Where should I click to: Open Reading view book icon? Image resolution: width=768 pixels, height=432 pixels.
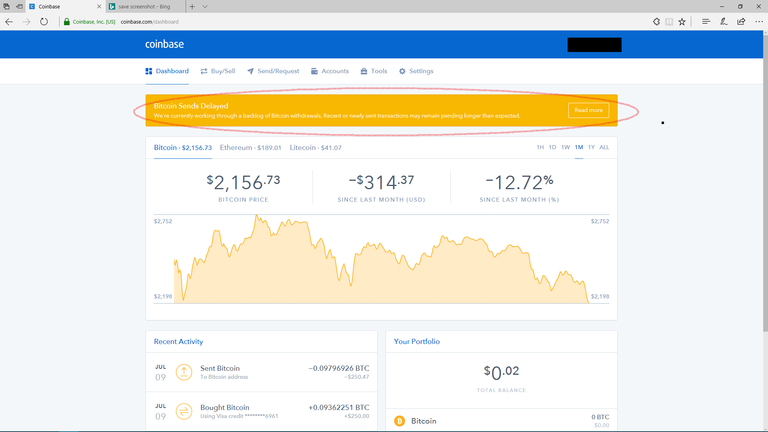tap(669, 22)
